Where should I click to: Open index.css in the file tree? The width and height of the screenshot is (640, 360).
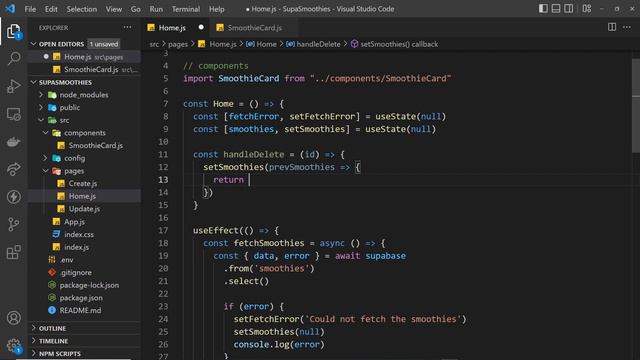78,234
